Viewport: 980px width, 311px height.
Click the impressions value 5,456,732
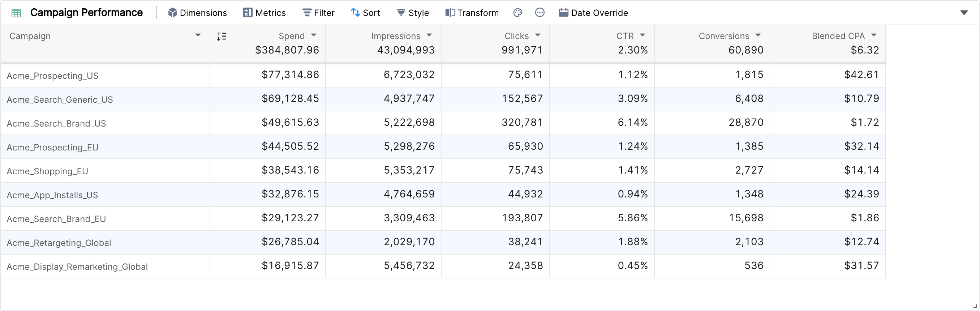tap(409, 266)
